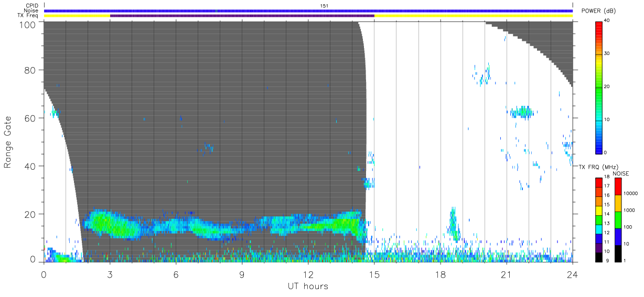This screenshot has height=297, width=644.
Task: Select the 24 tick on UT hours axis
Action: 573,274
